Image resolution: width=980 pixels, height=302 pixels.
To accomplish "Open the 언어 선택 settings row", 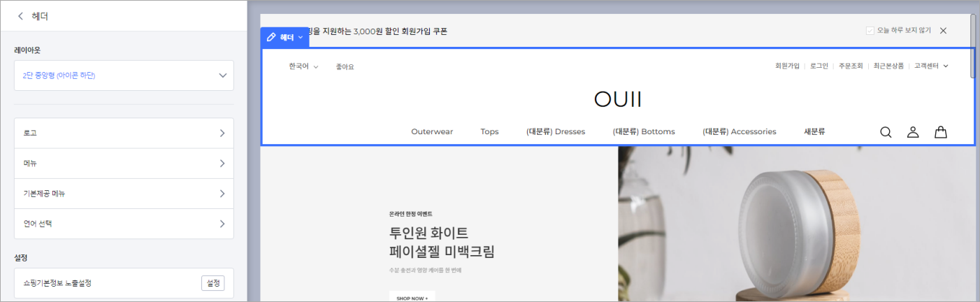I will click(x=124, y=224).
